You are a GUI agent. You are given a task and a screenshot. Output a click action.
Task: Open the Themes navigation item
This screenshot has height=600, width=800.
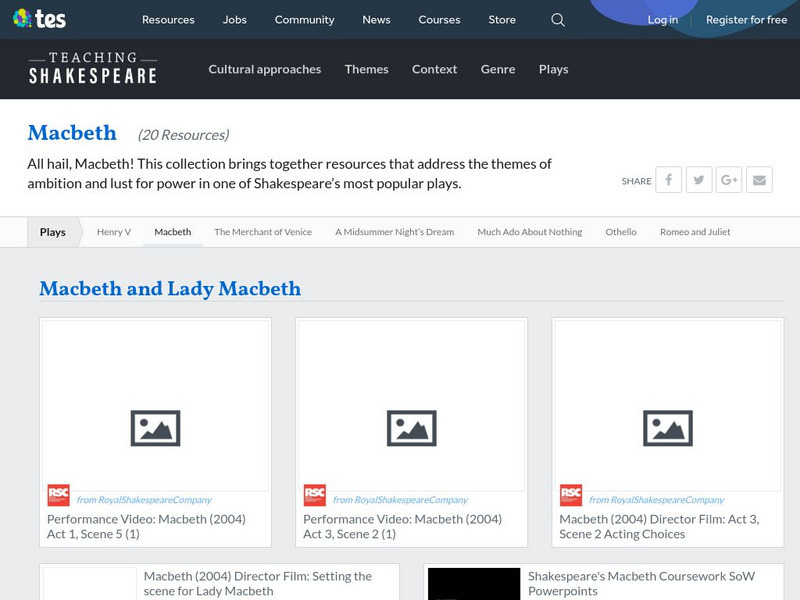[x=366, y=69]
